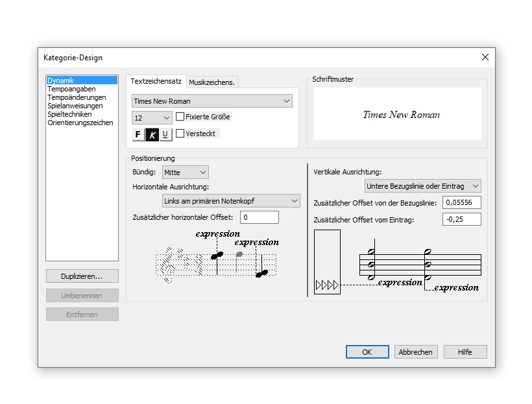Click the Entfernen button
The height and width of the screenshot is (404, 532).
(x=82, y=315)
